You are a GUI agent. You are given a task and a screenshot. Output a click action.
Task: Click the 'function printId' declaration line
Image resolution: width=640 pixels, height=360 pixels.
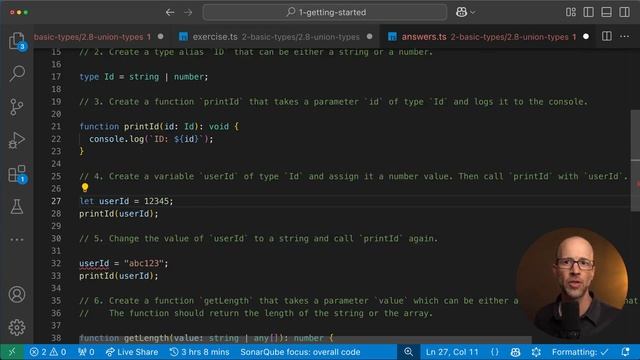tap(159, 127)
